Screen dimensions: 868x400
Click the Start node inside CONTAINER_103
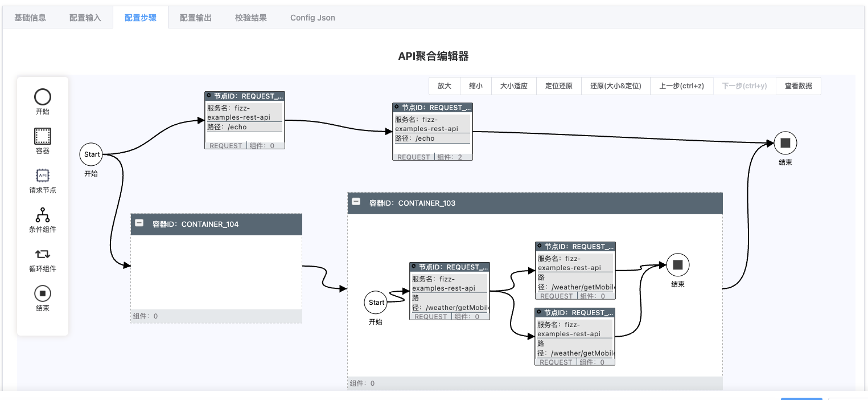[x=376, y=303]
